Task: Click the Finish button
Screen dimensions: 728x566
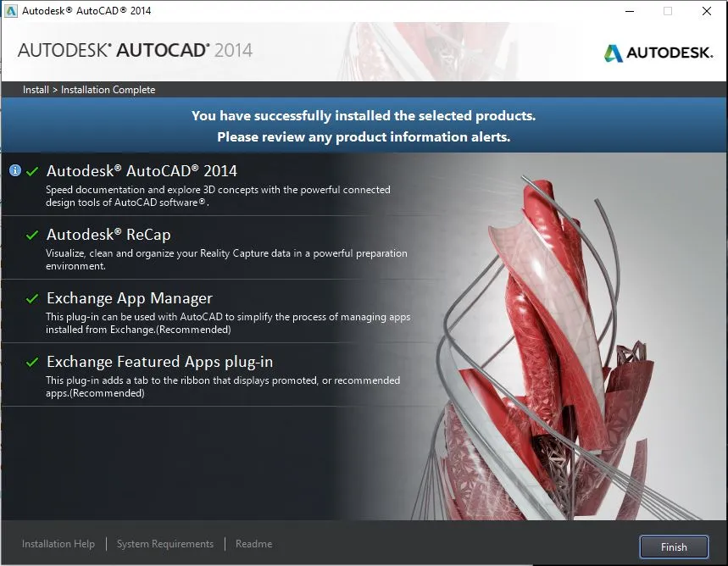Action: tap(674, 547)
